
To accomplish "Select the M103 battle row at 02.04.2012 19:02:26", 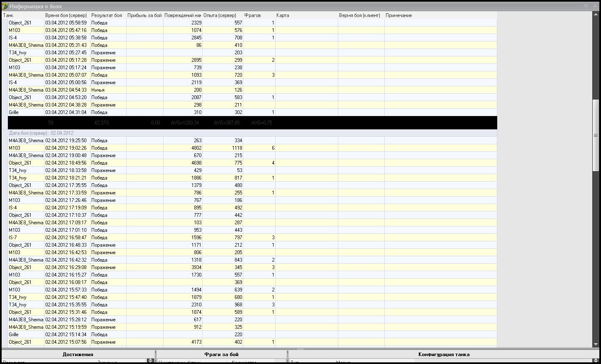I will click(252, 148).
